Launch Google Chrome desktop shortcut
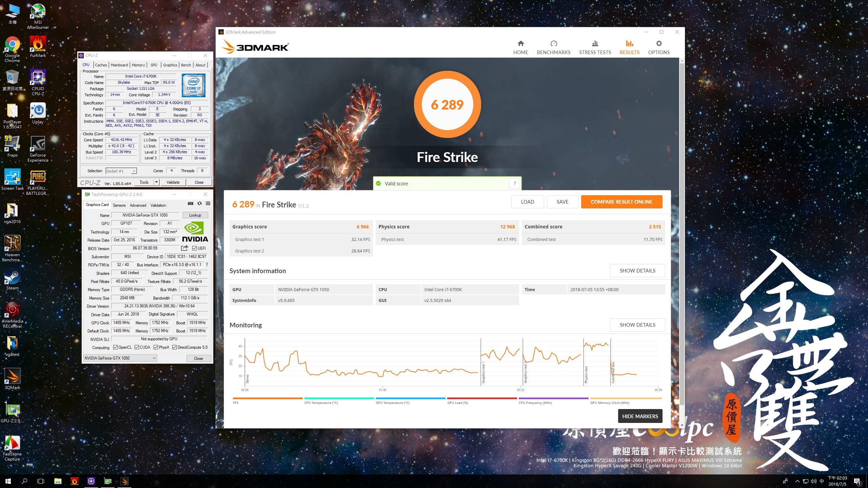This screenshot has width=868, height=488. click(12, 49)
